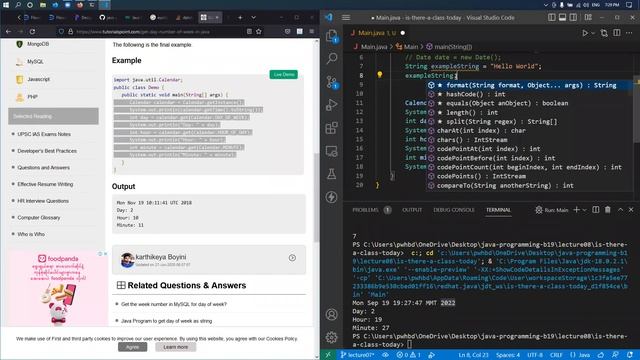This screenshot has height=360, width=640.
Task: Open the lightning bolt activity bar view
Action: pos(331,197)
